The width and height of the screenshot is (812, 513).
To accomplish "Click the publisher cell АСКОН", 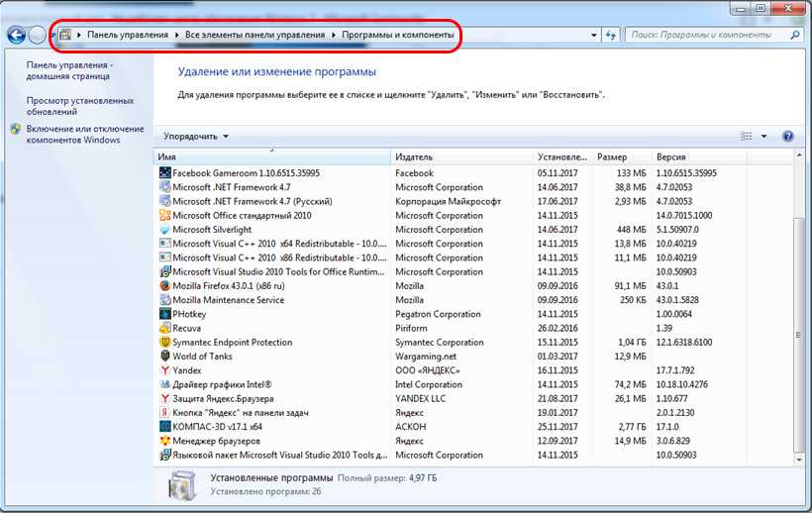I will (410, 427).
